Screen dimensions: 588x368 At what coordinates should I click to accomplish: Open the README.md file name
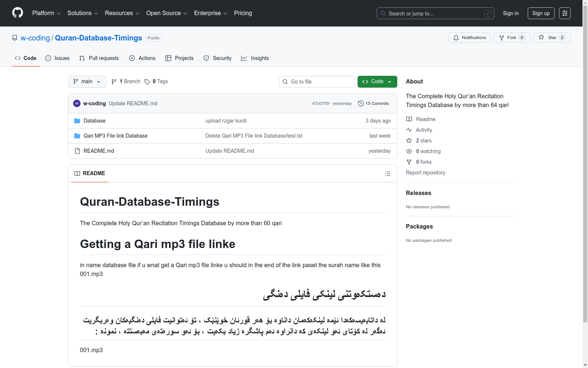tap(99, 151)
